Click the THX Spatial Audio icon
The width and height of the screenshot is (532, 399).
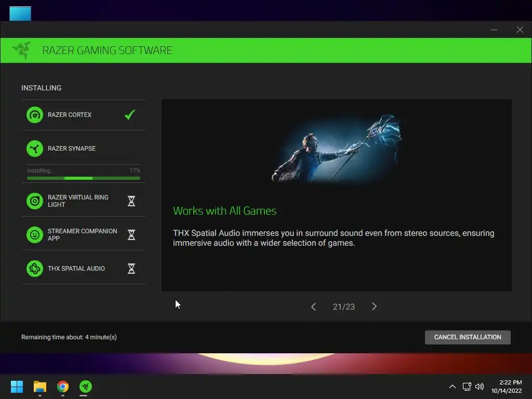(35, 269)
